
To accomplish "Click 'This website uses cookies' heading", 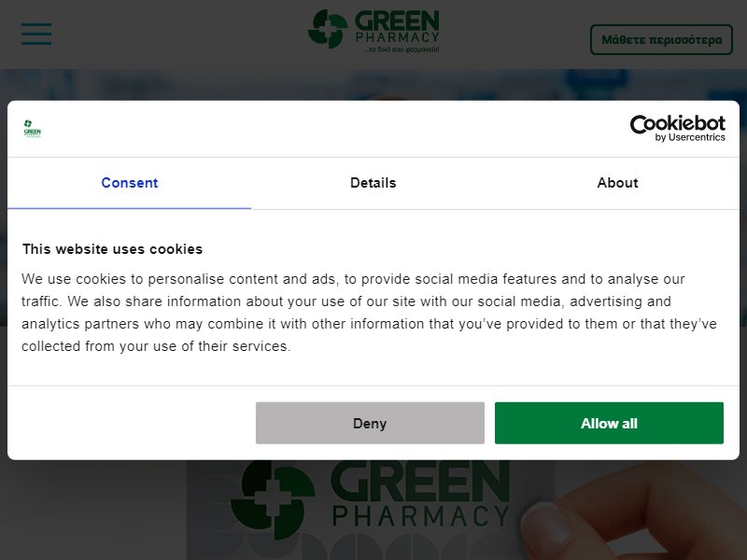I will pos(112,249).
